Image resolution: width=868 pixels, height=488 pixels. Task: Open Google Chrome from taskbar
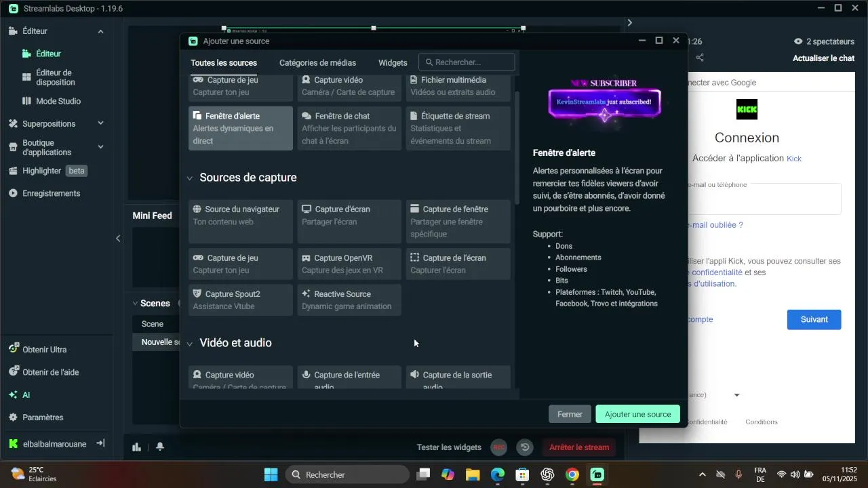pos(572,474)
